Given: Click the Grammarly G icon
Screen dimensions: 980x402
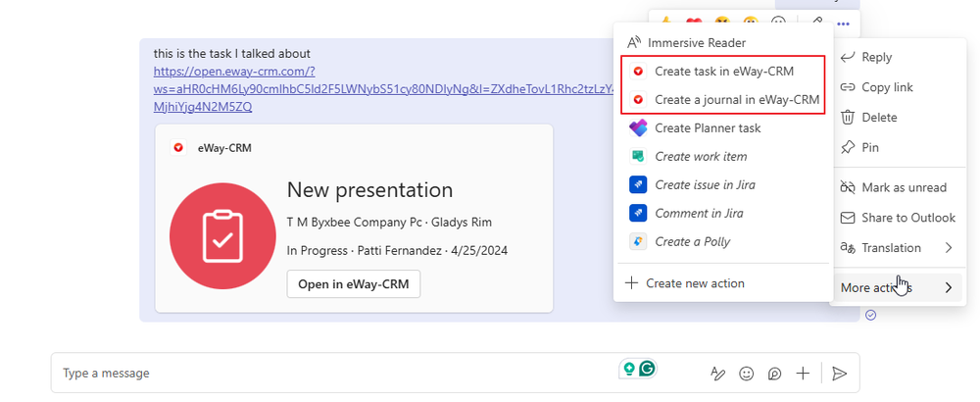Looking at the screenshot, I should click(x=647, y=370).
